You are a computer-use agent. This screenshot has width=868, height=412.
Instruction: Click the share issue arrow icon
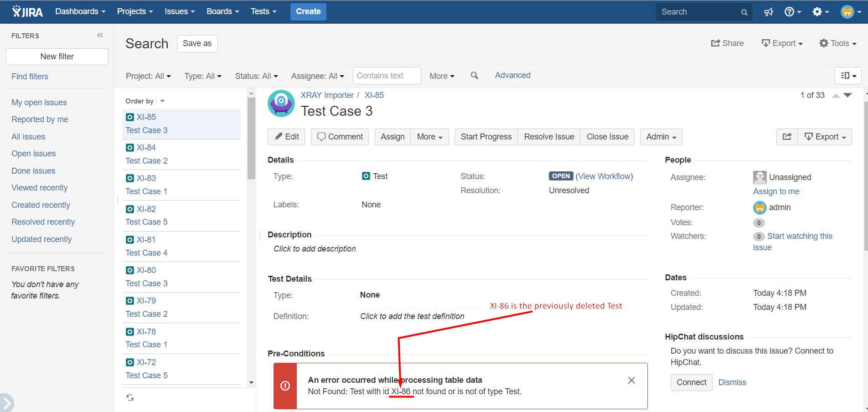click(x=787, y=137)
